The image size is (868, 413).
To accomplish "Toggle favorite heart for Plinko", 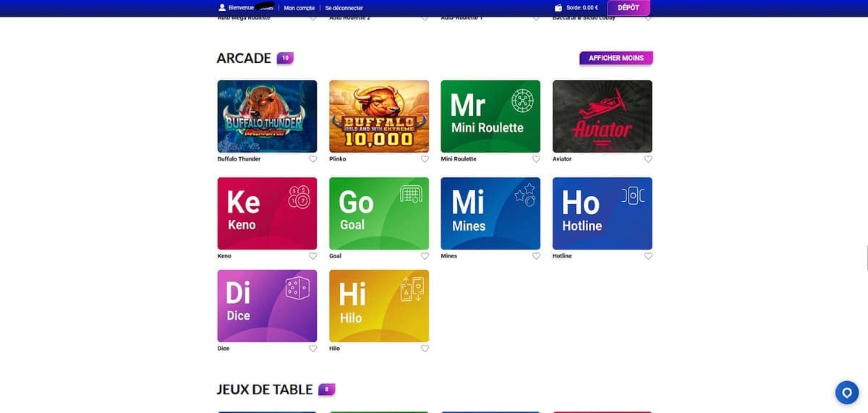I will click(x=425, y=159).
